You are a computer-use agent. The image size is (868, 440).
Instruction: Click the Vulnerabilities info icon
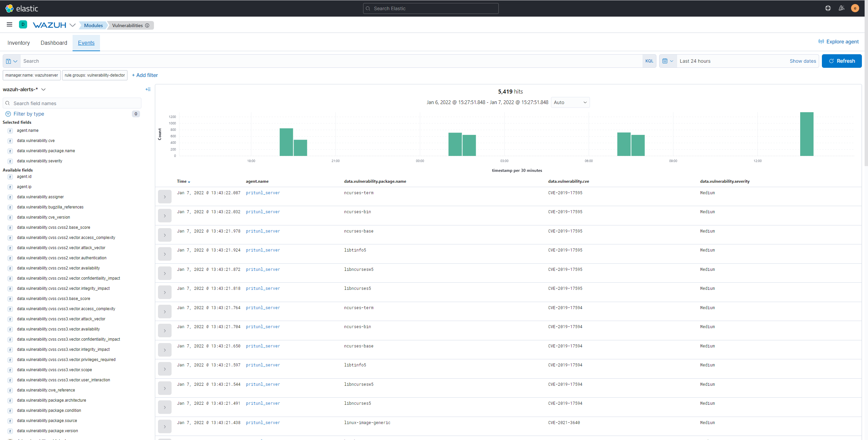(147, 25)
